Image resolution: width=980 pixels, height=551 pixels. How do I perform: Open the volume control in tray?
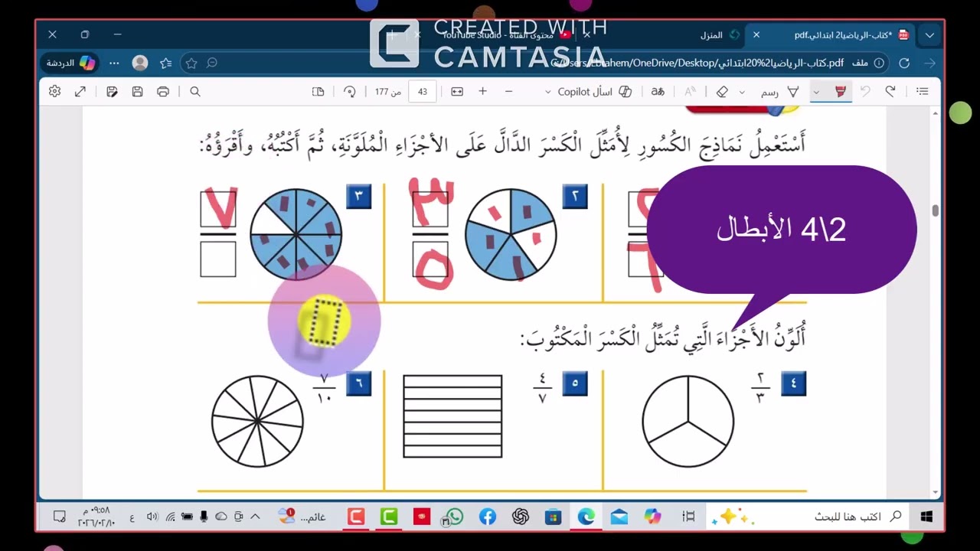click(152, 517)
